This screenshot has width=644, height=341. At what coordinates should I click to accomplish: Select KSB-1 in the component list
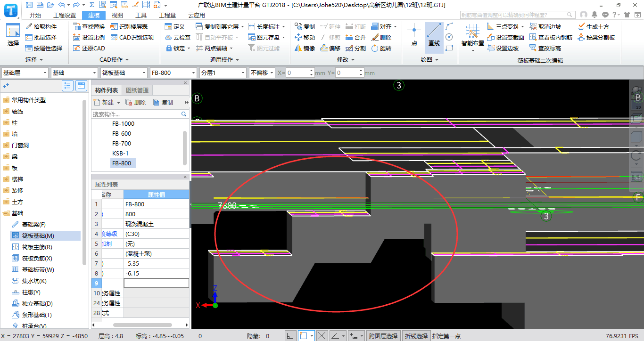pyautogui.click(x=120, y=154)
